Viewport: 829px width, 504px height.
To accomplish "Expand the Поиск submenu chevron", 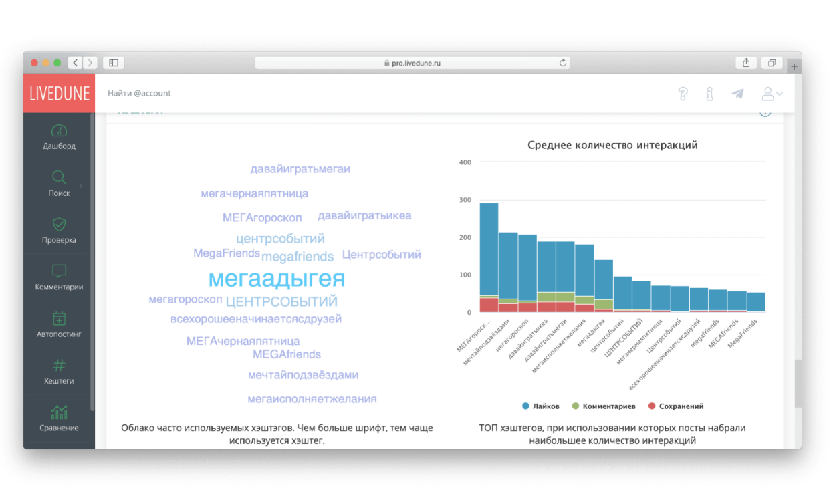I will 81,186.
